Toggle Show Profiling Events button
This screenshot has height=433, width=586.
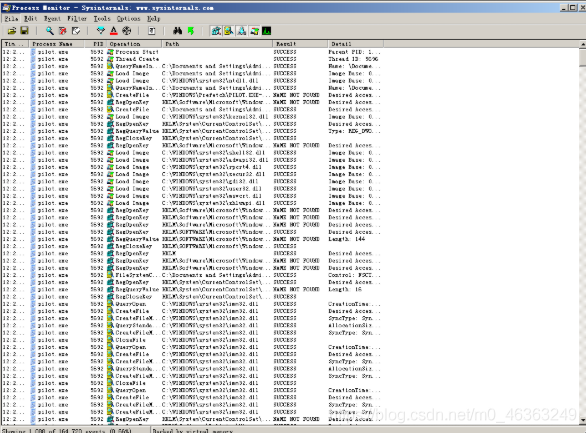267,31
